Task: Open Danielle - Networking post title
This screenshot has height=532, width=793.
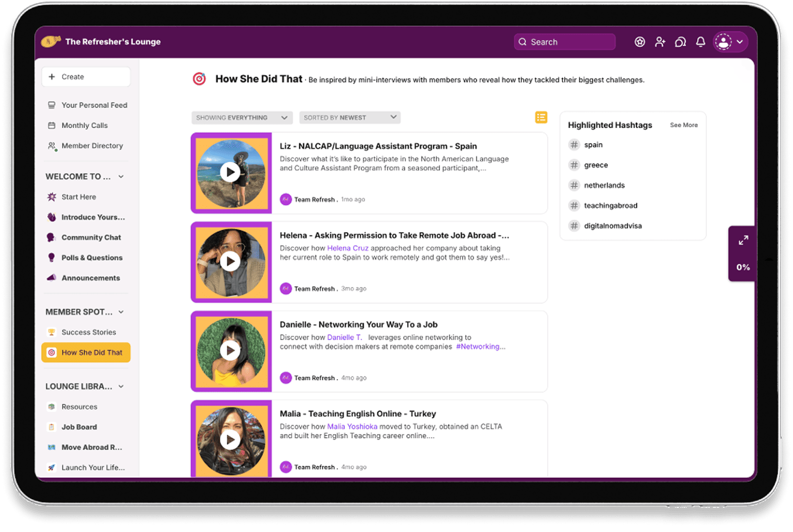Action: 358,325
